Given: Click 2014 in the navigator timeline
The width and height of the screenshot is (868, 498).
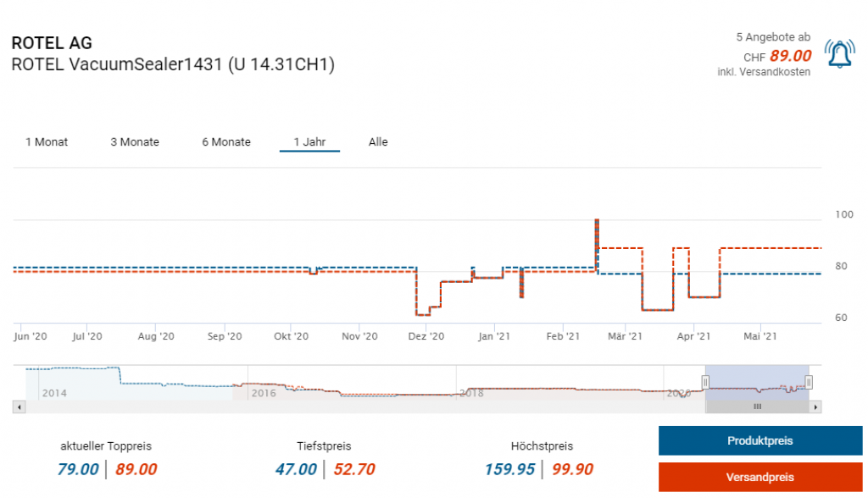Looking at the screenshot, I should tap(54, 393).
